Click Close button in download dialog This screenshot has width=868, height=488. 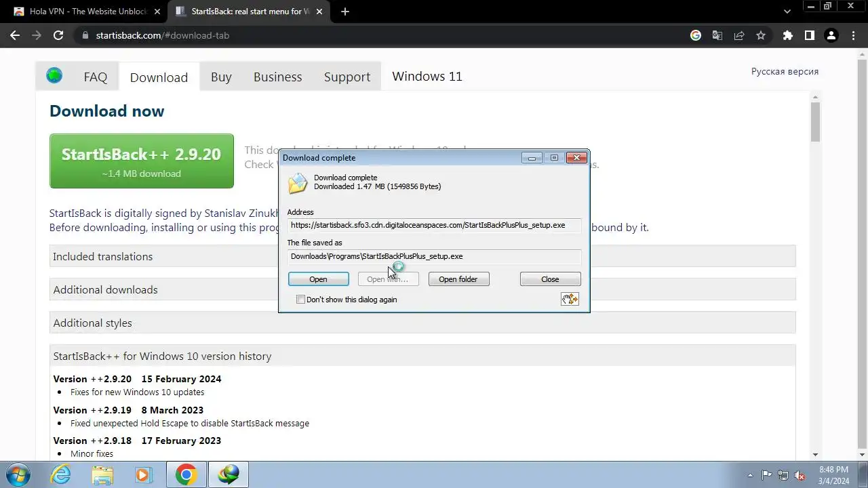[550, 279]
